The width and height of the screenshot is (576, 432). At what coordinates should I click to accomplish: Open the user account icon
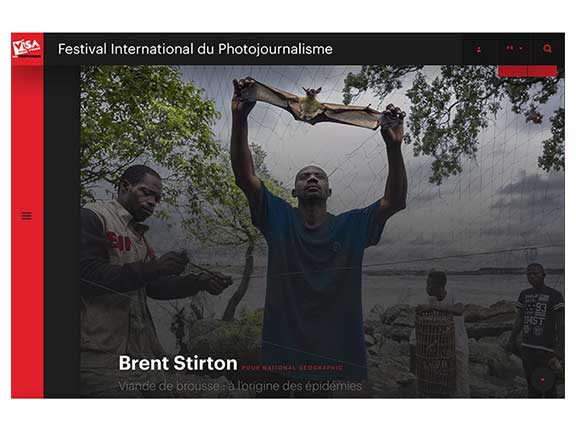pyautogui.click(x=479, y=49)
